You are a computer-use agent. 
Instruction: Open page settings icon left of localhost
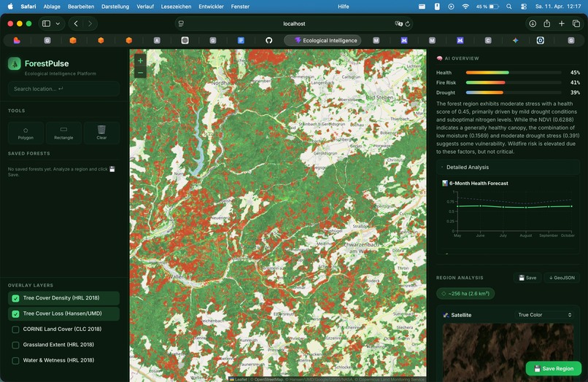click(x=181, y=23)
